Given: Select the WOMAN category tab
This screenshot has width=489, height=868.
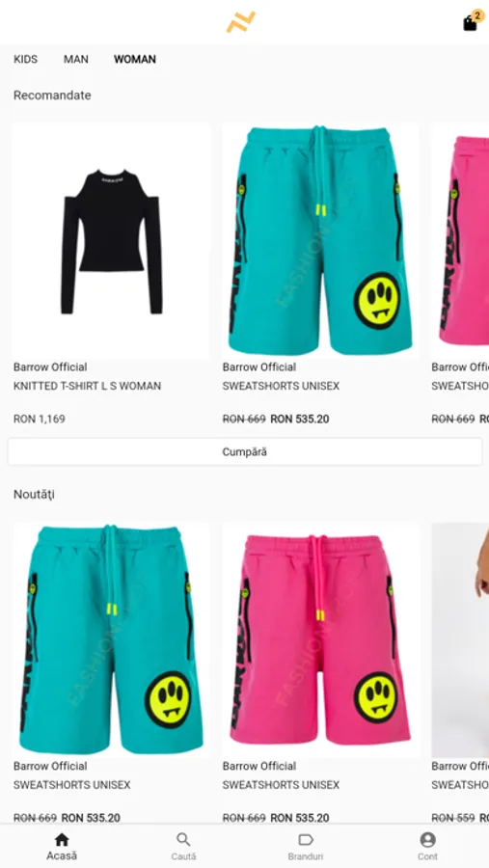Looking at the screenshot, I should click(135, 59).
